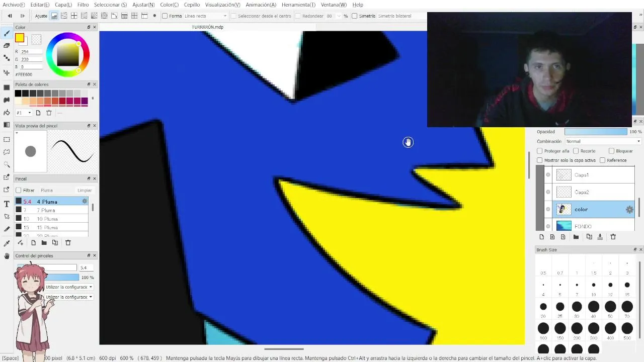This screenshot has height=362, width=644.
Task: Adjust the layer Opacidad slider
Action: coord(596,132)
